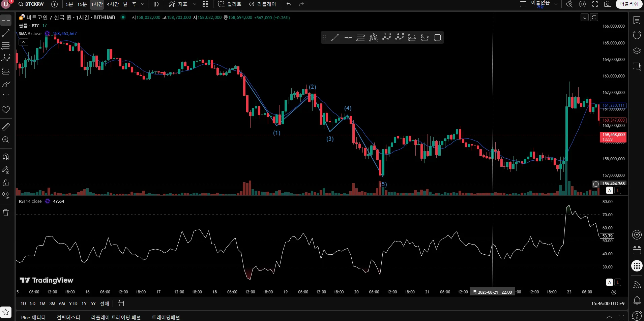This screenshot has height=321, width=644.
Task: Switch to the 5분 timeframe
Action: pos(69,4)
